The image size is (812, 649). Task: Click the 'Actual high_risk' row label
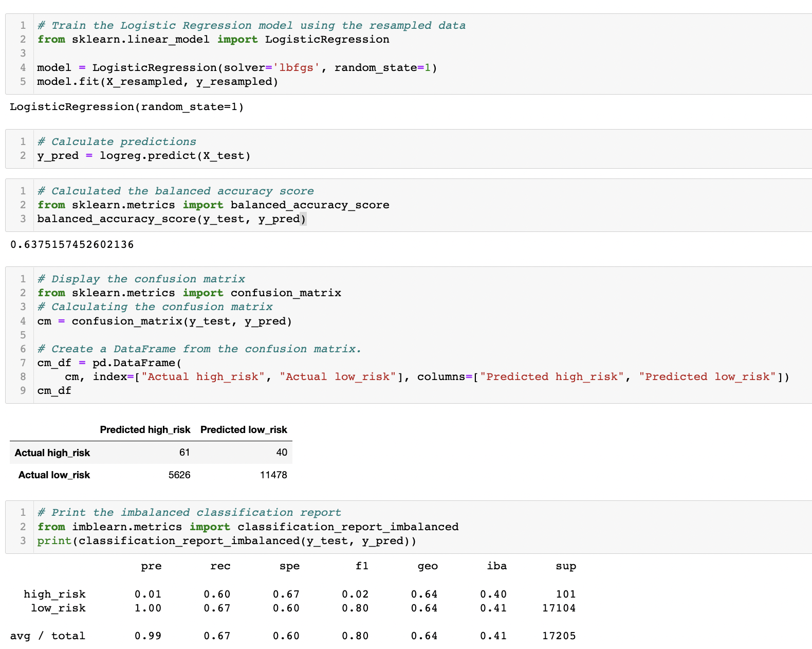tap(52, 453)
